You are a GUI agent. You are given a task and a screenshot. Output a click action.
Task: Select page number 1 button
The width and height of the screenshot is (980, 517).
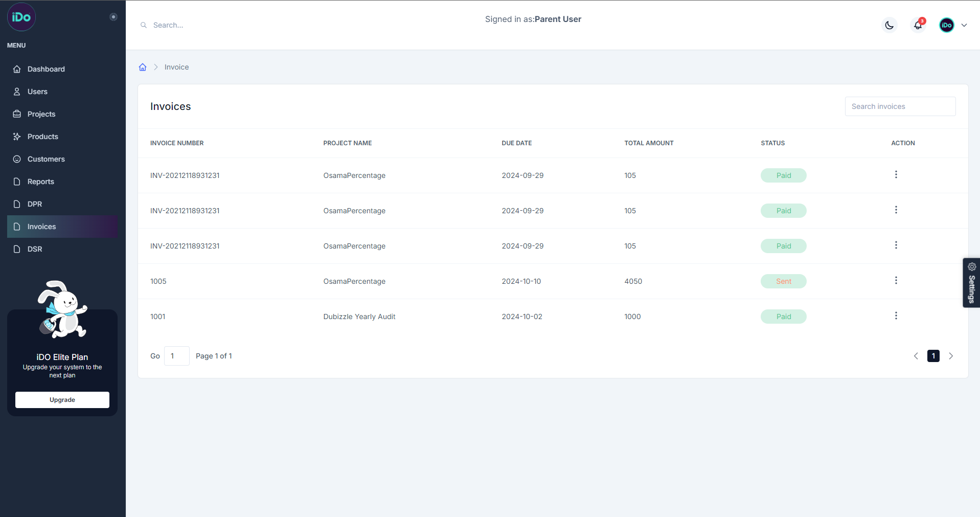click(x=933, y=356)
